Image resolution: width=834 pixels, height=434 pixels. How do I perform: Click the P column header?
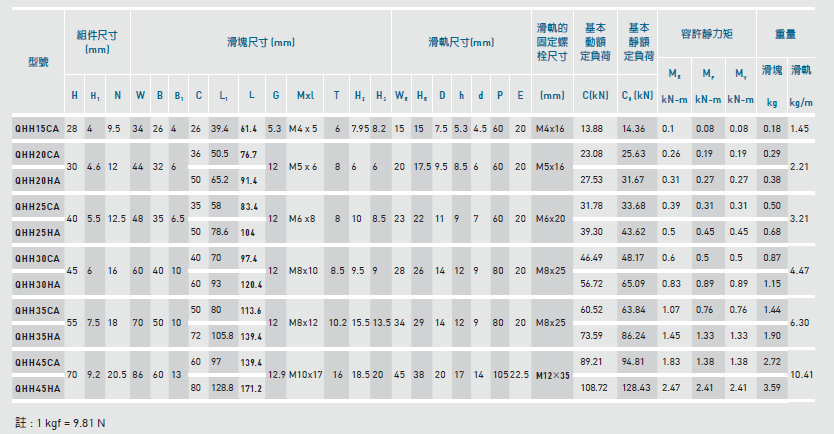[x=499, y=95]
